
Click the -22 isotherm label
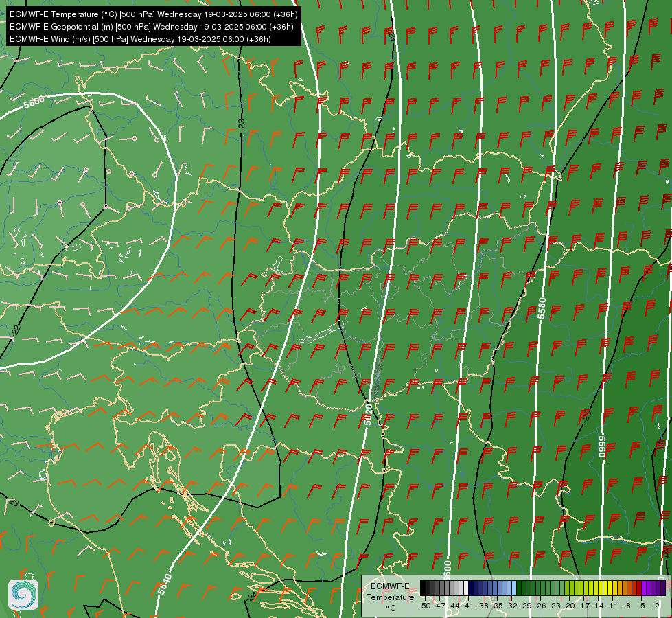coord(16,330)
